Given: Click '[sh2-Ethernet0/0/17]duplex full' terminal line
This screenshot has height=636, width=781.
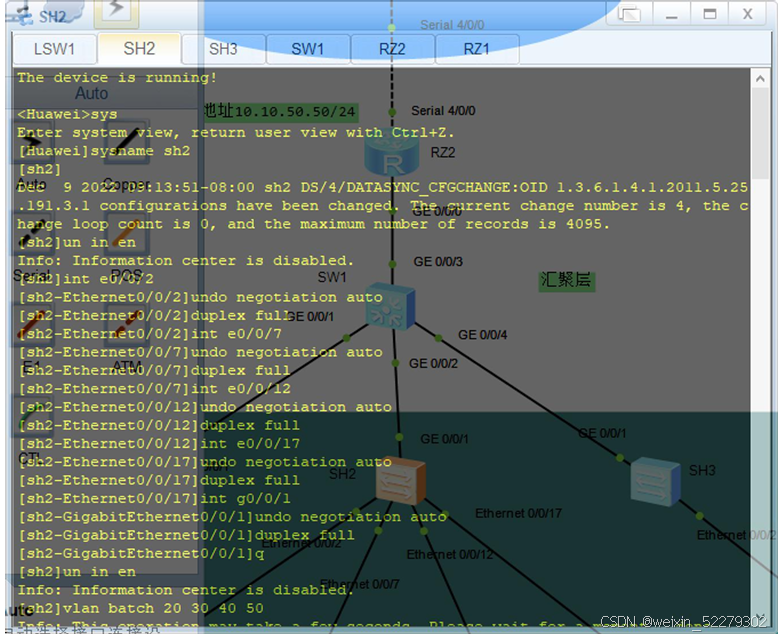Looking at the screenshot, I should pos(158,480).
